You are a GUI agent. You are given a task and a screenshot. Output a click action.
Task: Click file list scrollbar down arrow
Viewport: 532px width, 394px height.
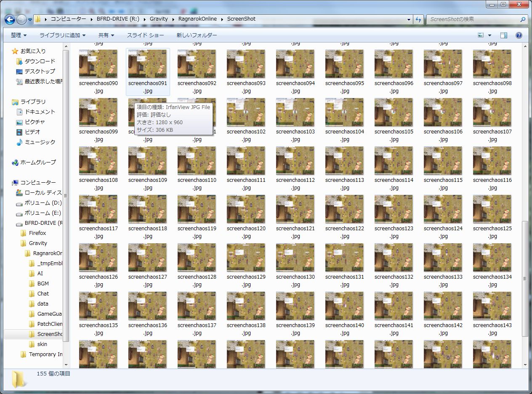coord(525,365)
